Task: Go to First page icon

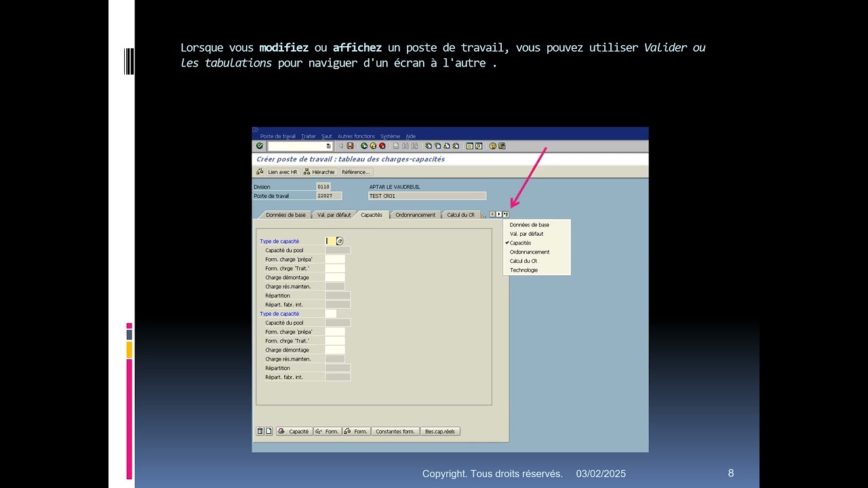Action: [x=429, y=146]
